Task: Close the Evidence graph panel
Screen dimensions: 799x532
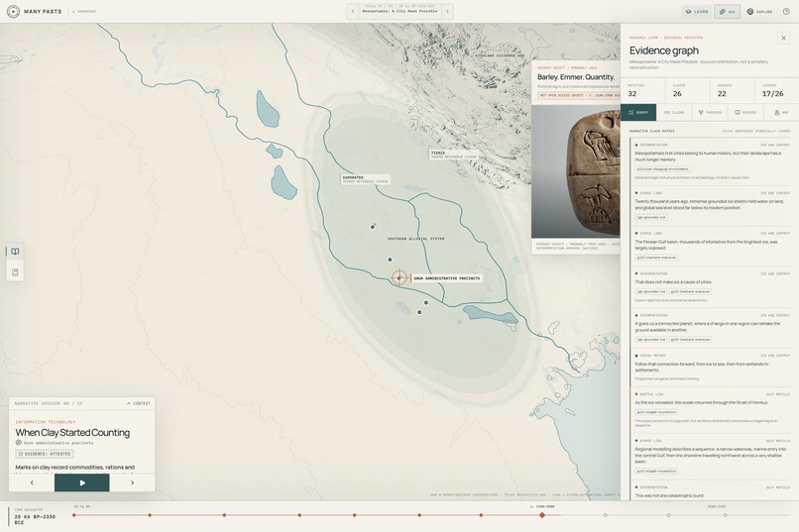Action: pos(784,39)
